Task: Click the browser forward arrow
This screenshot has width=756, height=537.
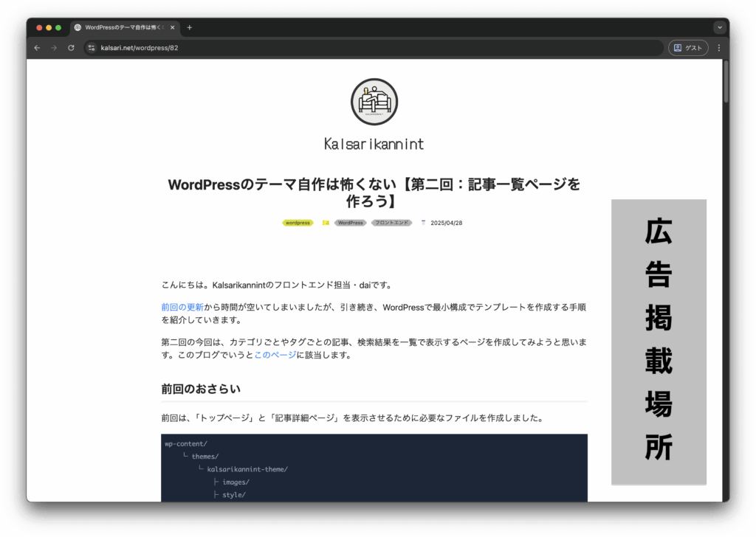Action: (54, 48)
